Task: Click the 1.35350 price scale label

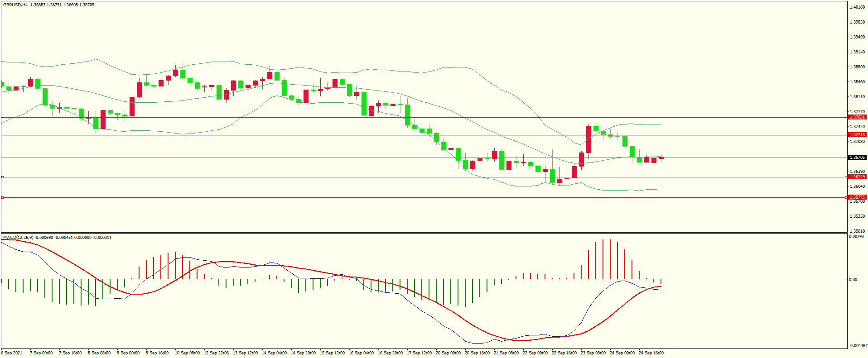Action: click(858, 216)
